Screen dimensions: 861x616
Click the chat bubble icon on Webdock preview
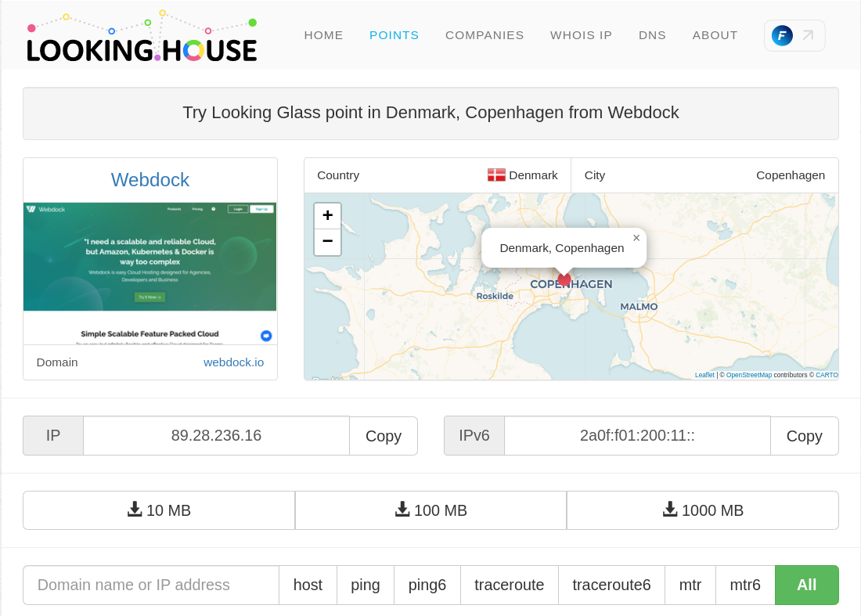point(266,336)
